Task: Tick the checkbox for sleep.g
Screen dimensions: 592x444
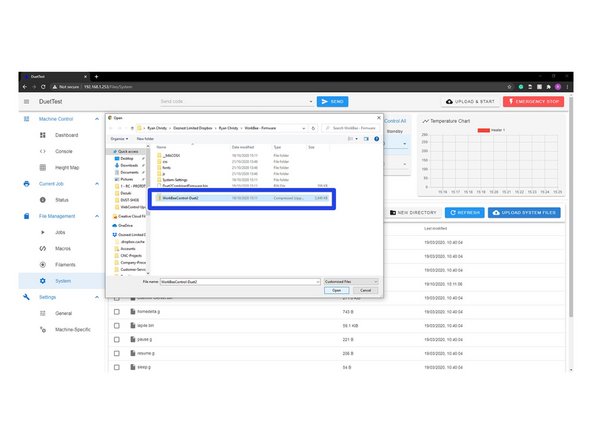Action: click(x=117, y=367)
